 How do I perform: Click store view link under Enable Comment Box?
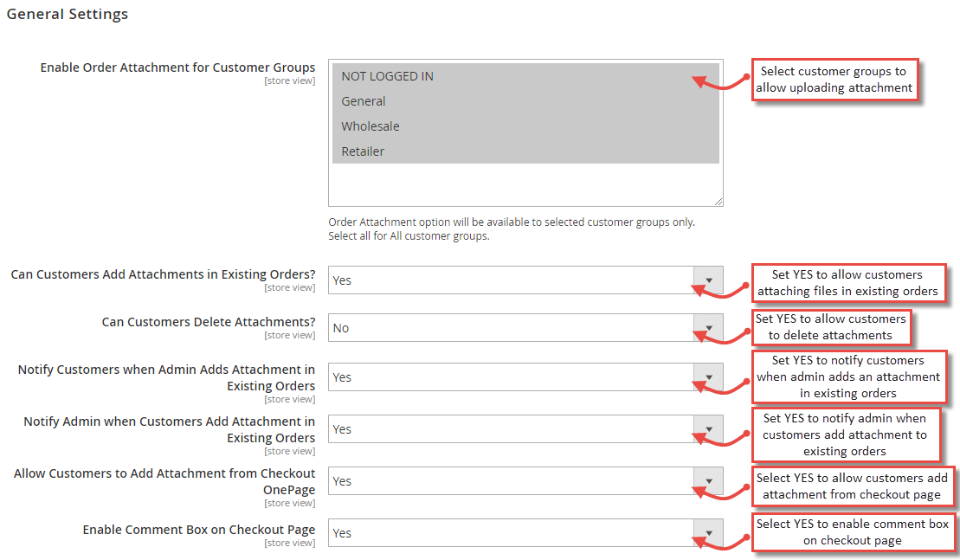coord(290,543)
